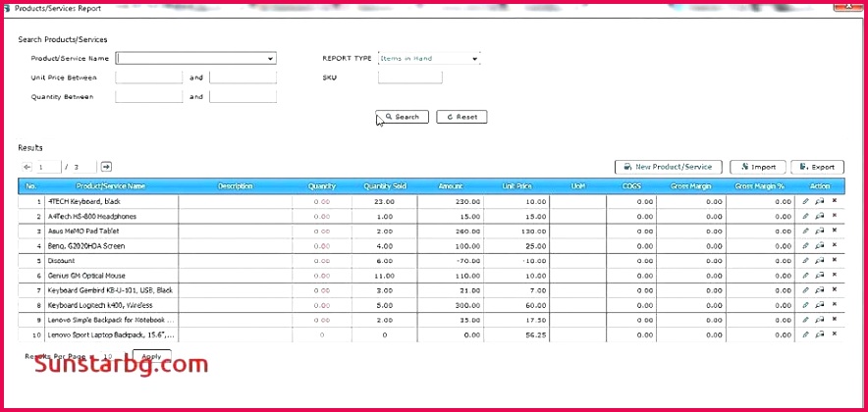The image size is (868, 412).
Task: Click the SKU input field
Action: coord(409,77)
